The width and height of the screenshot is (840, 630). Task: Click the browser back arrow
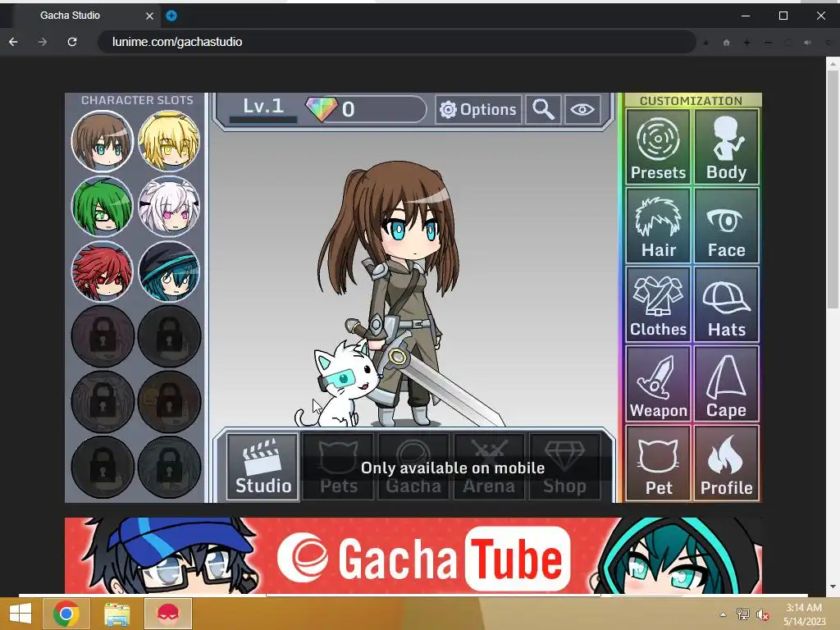13,42
